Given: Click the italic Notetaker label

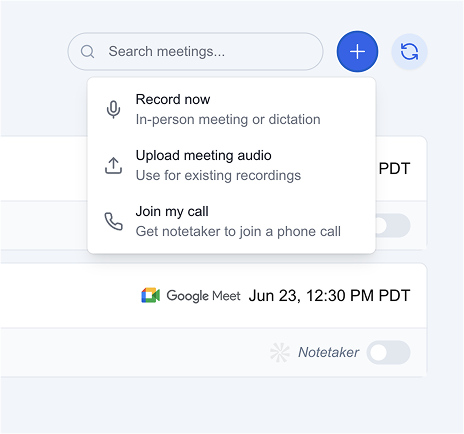Looking at the screenshot, I should tap(328, 352).
